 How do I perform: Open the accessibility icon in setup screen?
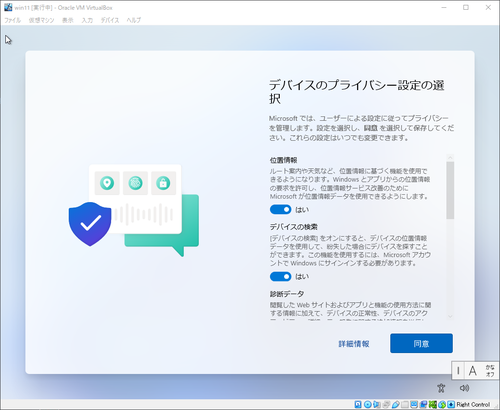pos(441,388)
